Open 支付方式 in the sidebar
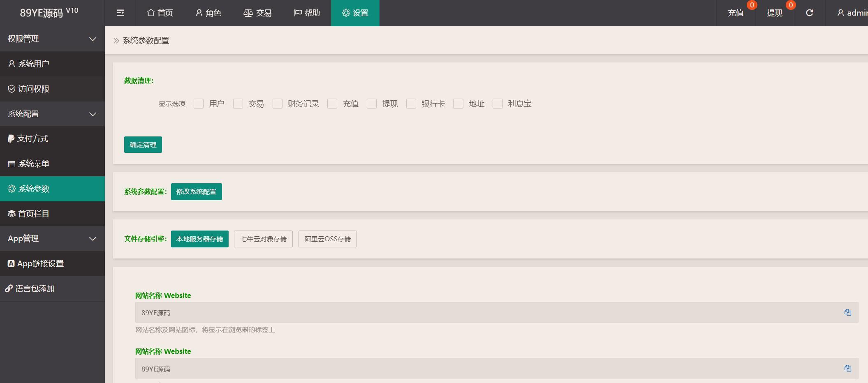868x383 pixels. point(52,138)
